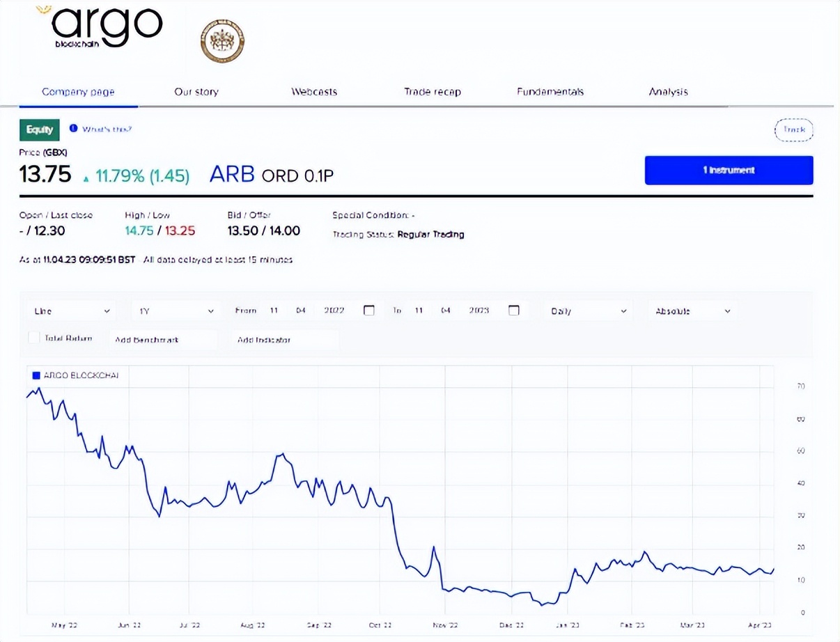Click the Oct '22 axis label
The height and width of the screenshot is (642, 840).
click(382, 625)
